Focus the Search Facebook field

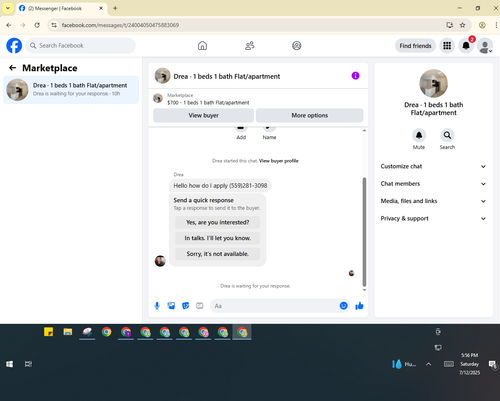[x=81, y=46]
